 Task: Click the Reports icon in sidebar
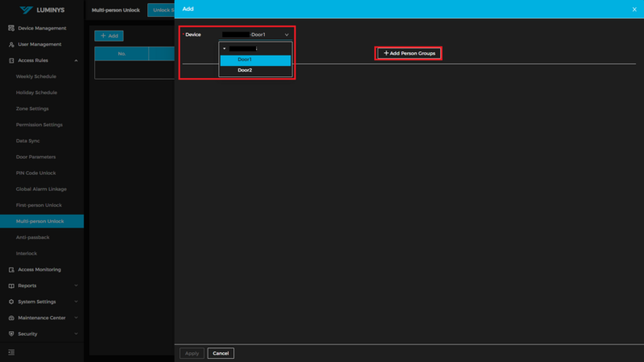click(x=11, y=286)
